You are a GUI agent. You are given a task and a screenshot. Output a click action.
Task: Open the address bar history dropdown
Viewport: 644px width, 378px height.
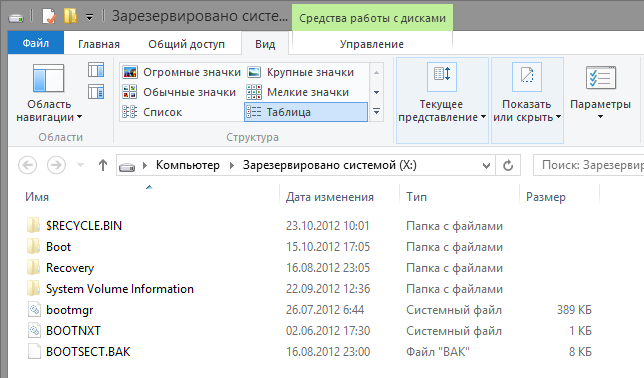[486, 166]
